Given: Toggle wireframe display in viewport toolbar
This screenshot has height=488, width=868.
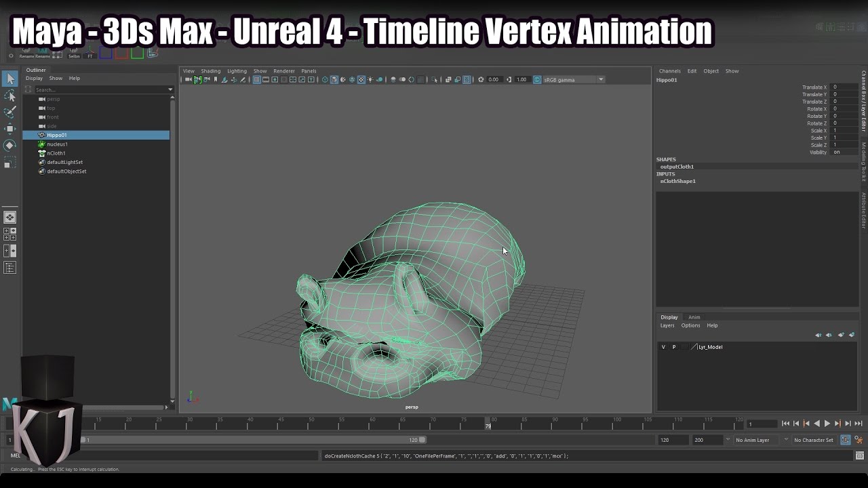Looking at the screenshot, I should tap(325, 79).
